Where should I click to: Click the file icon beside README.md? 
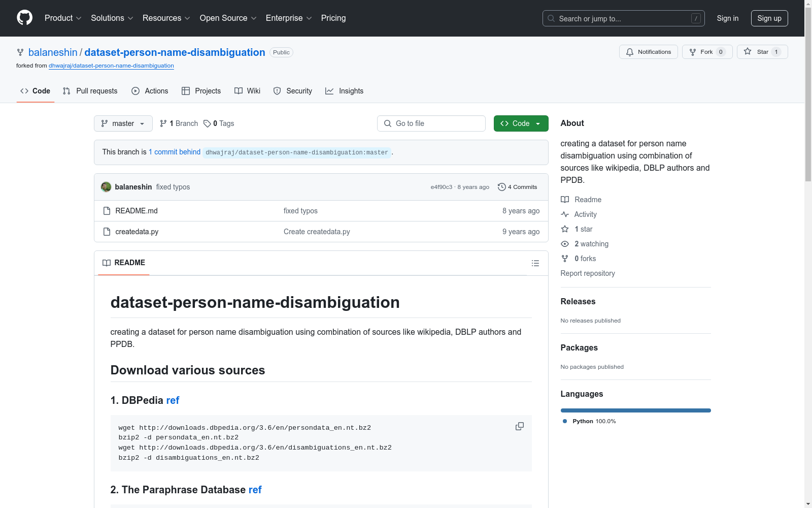[107, 211]
